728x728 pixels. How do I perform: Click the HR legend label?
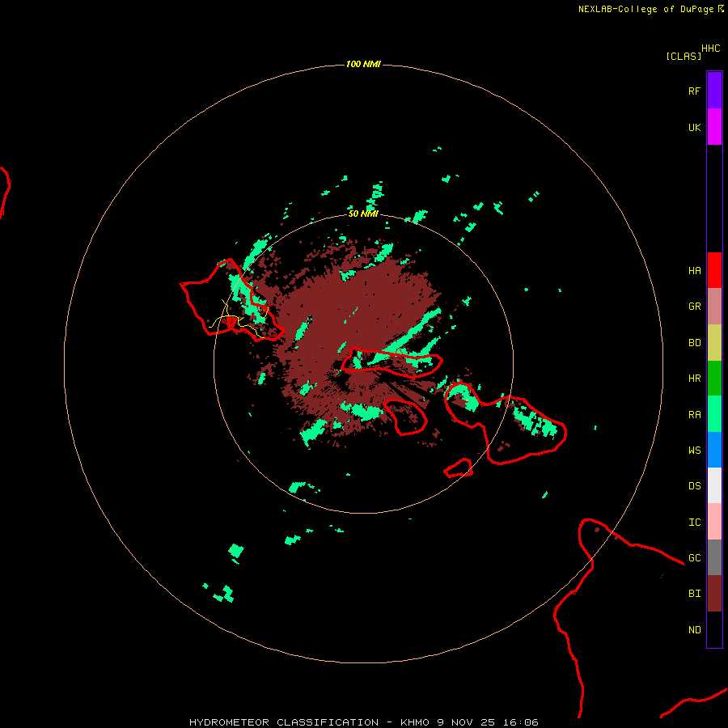point(694,379)
